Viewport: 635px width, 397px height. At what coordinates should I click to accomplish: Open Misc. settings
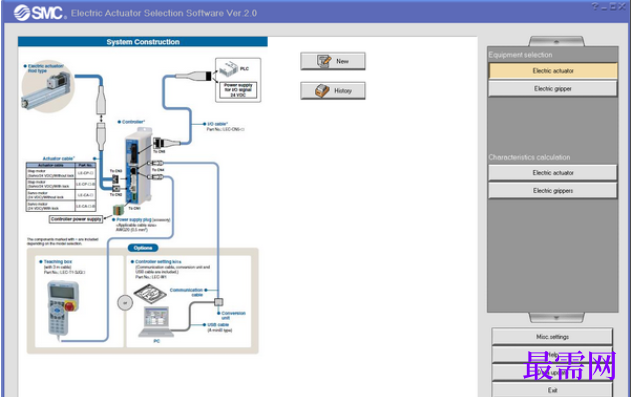pos(552,337)
